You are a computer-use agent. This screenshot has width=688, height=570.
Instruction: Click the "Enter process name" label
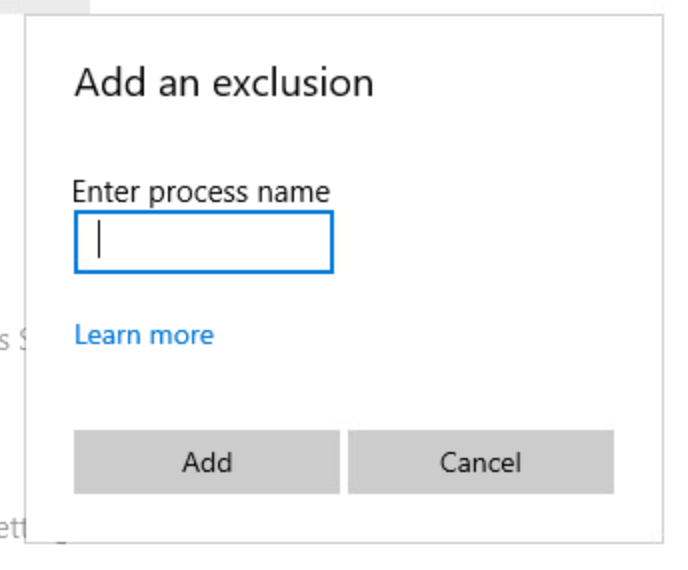(x=201, y=191)
